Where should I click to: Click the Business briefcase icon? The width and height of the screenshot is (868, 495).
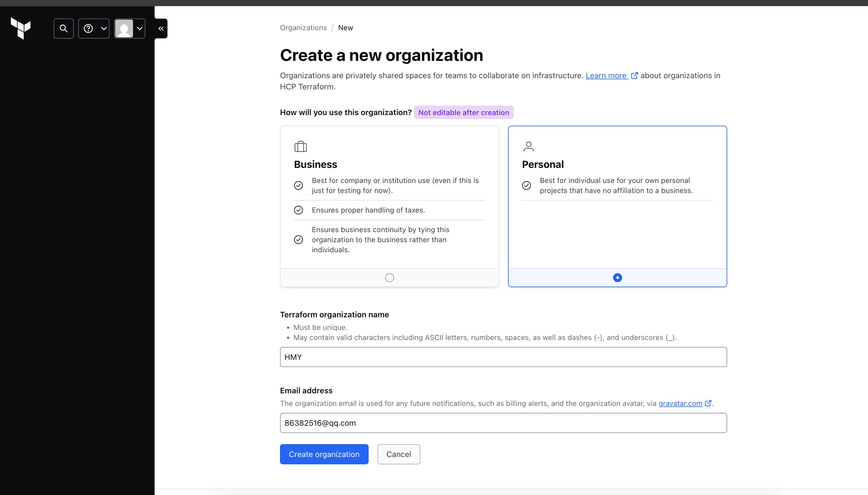[301, 147]
